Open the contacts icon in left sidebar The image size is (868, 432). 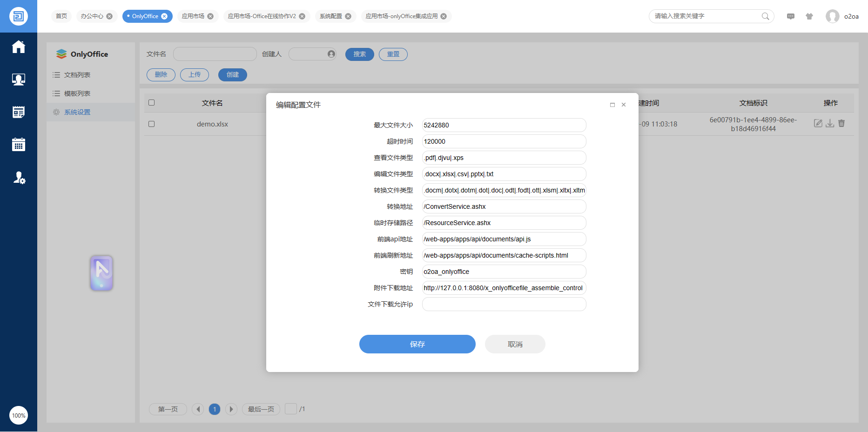click(19, 80)
